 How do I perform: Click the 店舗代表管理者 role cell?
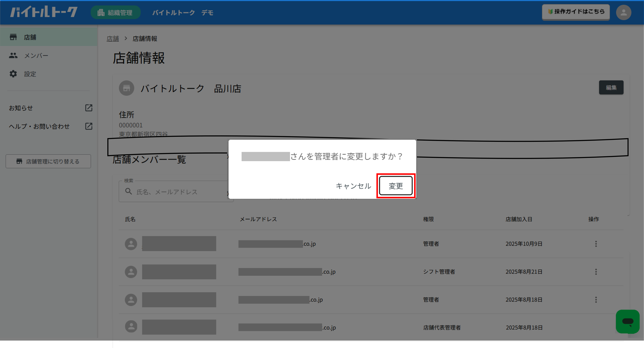[442, 328]
